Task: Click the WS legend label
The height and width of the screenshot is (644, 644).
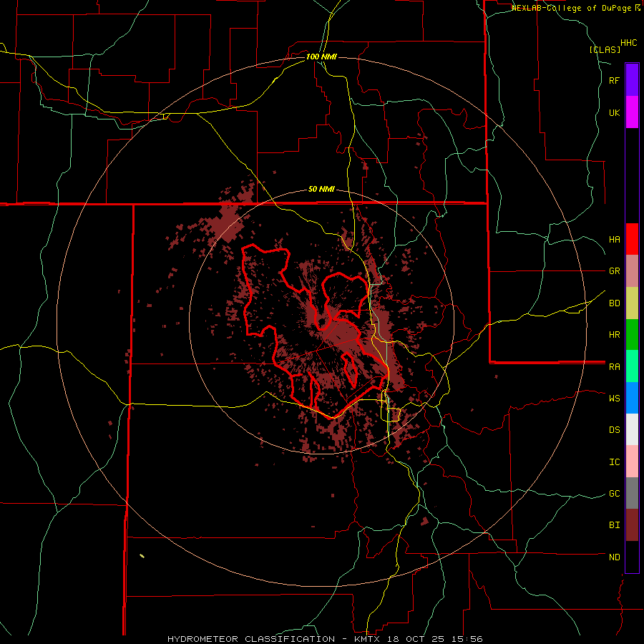Action: point(614,398)
